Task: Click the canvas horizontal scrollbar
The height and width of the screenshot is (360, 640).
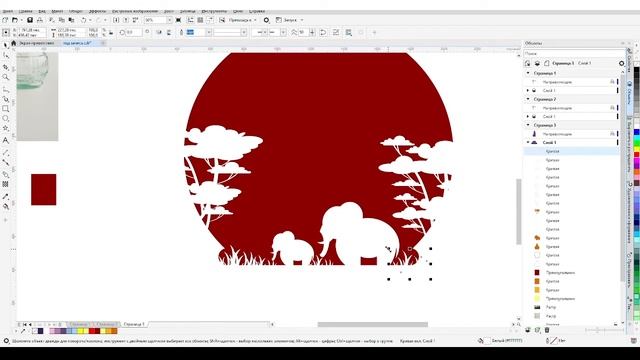Action: [373, 324]
